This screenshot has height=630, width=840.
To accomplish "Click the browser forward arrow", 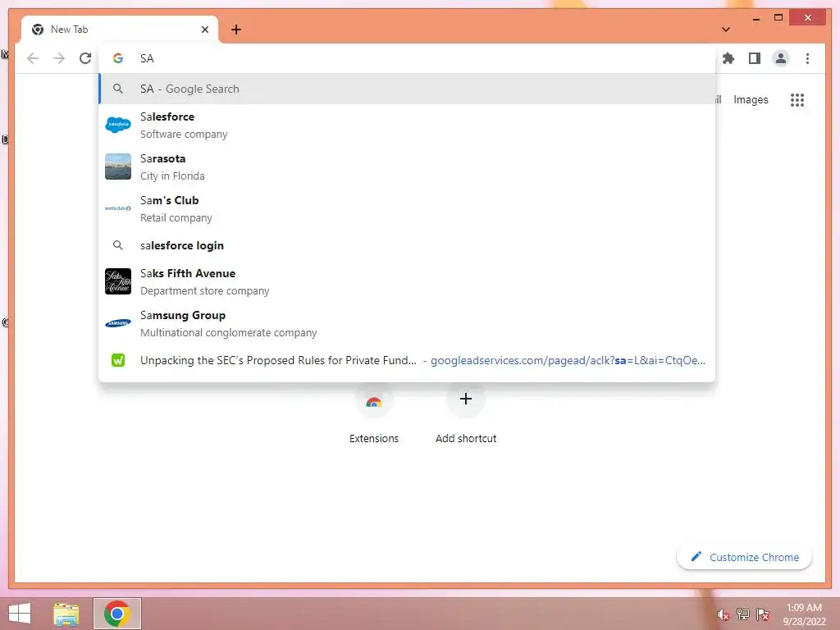I will (59, 58).
